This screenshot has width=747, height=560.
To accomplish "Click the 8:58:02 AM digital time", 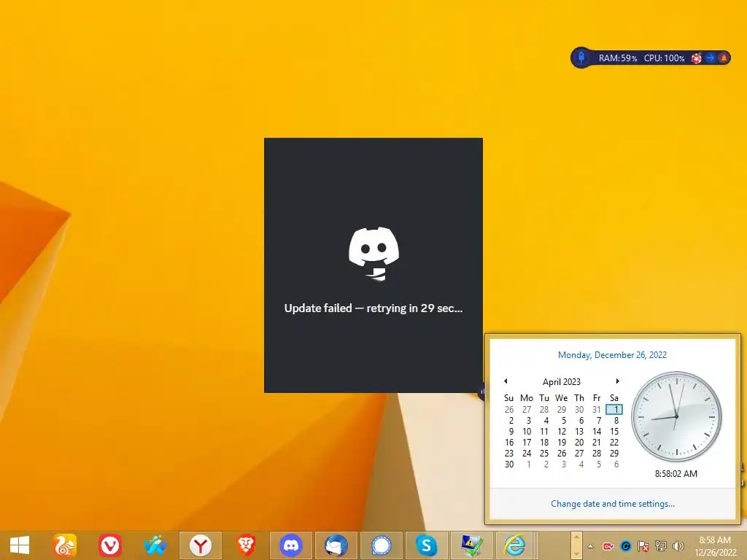I will (x=676, y=474).
